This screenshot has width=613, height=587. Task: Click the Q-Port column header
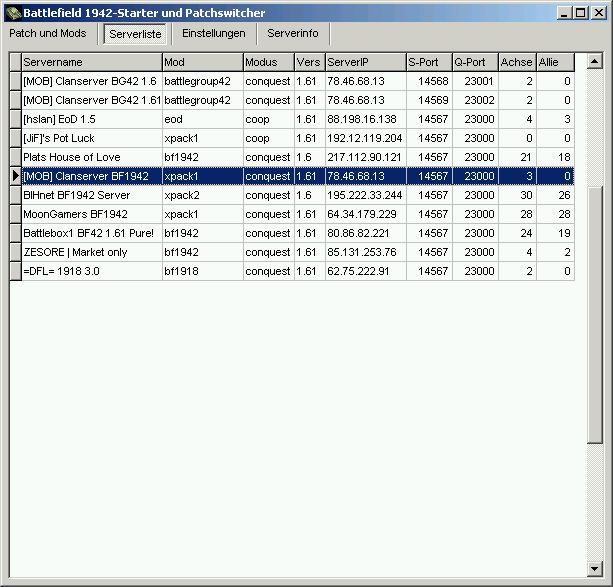pos(475,62)
